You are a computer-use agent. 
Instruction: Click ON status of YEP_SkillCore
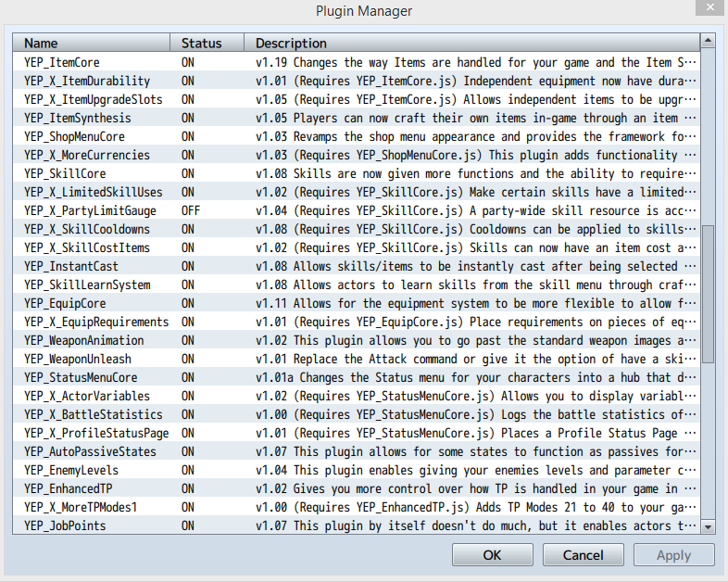(x=188, y=173)
